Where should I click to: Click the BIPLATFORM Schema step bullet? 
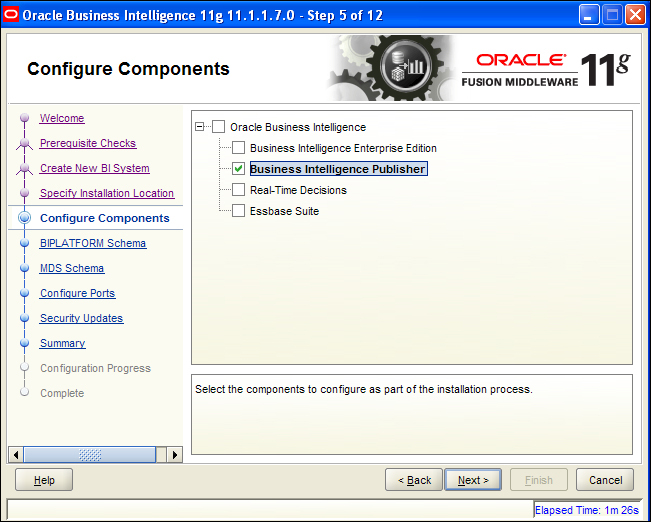[24, 243]
